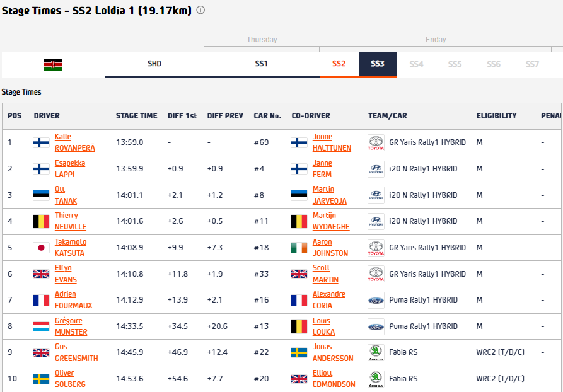Open Kalle Rovanperä driver profile
563x392 pixels.
[74, 142]
